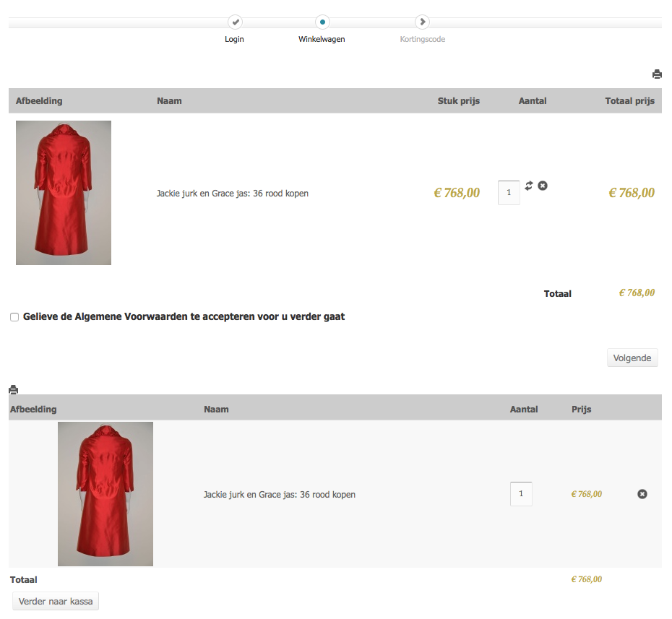Click the Afbeelding header in the lower table
The image size is (672, 619).
point(33,409)
